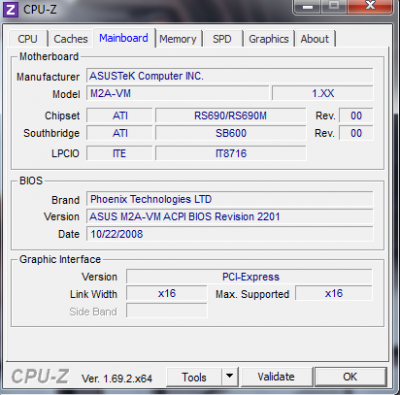
Task: Click the chipset Rev. 00 value
Action: pos(356,116)
